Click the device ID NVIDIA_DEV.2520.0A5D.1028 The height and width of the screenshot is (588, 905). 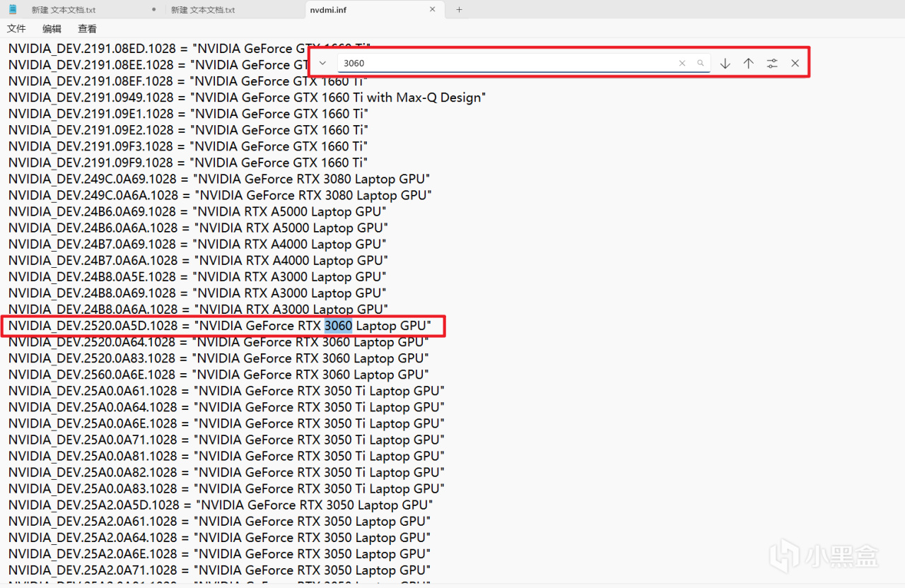click(93, 326)
